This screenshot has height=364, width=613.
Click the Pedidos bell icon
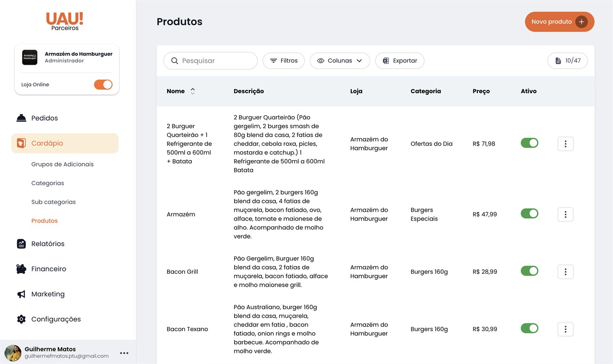click(21, 118)
